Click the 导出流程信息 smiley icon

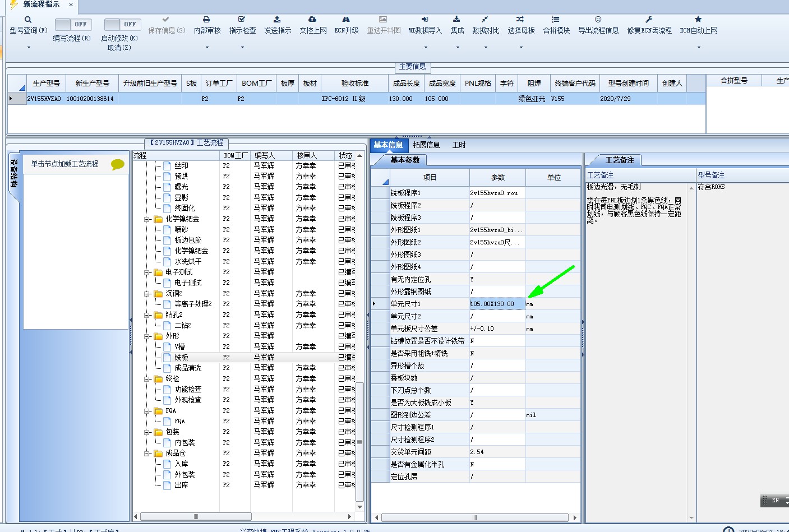[x=598, y=19]
